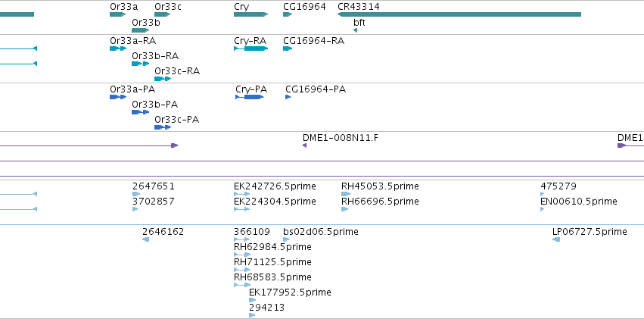Click the LP06727.5prime feature glyph
Screen dimensions: 644x319
[556, 239]
